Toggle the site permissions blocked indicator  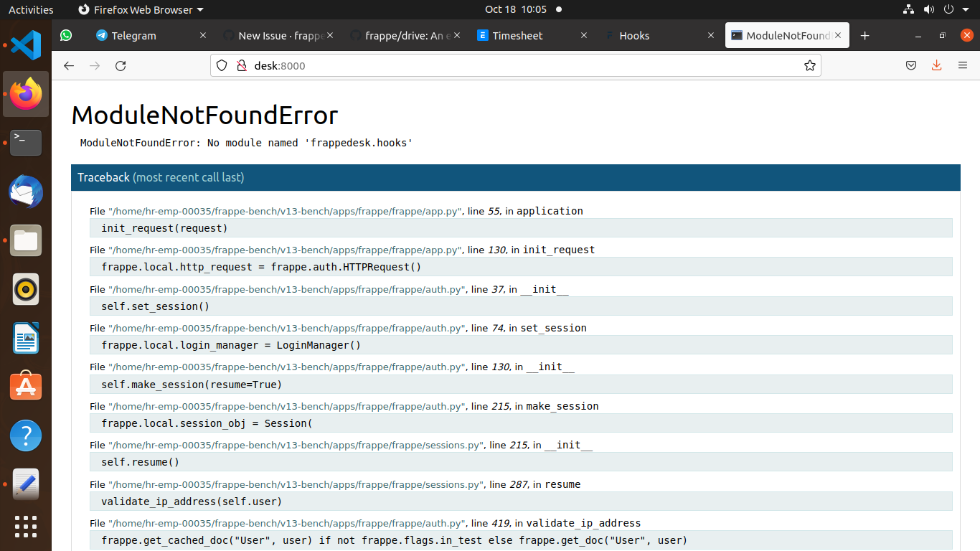(241, 65)
